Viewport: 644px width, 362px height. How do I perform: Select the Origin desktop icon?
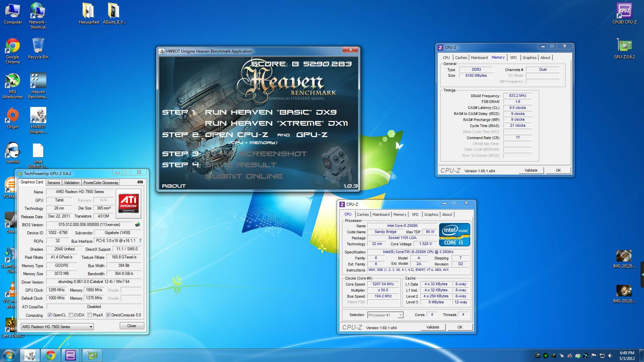pyautogui.click(x=13, y=118)
